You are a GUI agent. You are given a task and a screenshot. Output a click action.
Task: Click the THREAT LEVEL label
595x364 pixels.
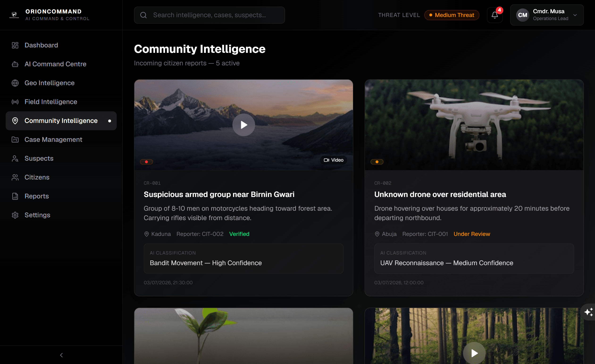click(x=399, y=15)
